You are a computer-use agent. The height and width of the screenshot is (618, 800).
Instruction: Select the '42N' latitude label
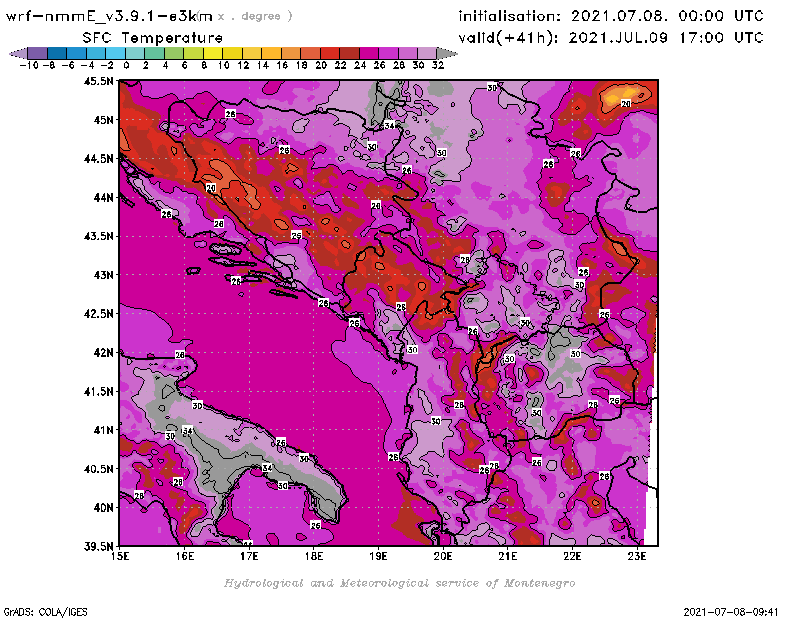click(x=103, y=353)
